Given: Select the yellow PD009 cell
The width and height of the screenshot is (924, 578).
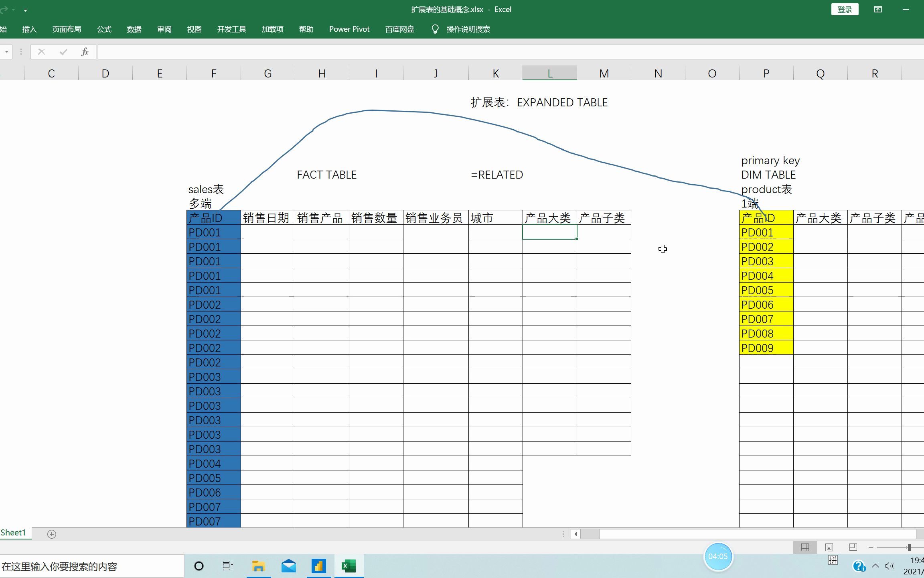Looking at the screenshot, I should pyautogui.click(x=766, y=348).
